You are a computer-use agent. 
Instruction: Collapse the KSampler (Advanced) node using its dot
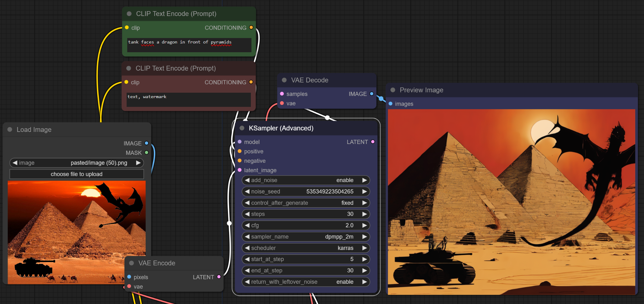click(242, 128)
